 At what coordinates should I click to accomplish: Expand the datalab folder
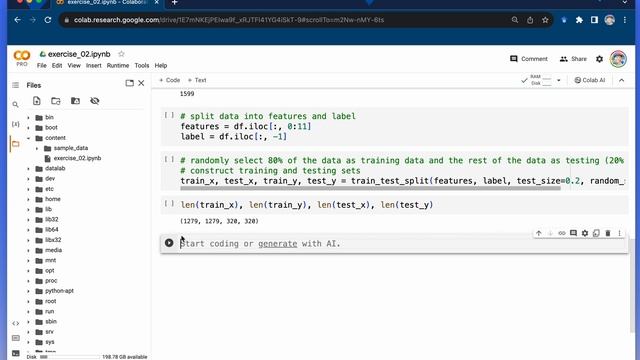28,169
